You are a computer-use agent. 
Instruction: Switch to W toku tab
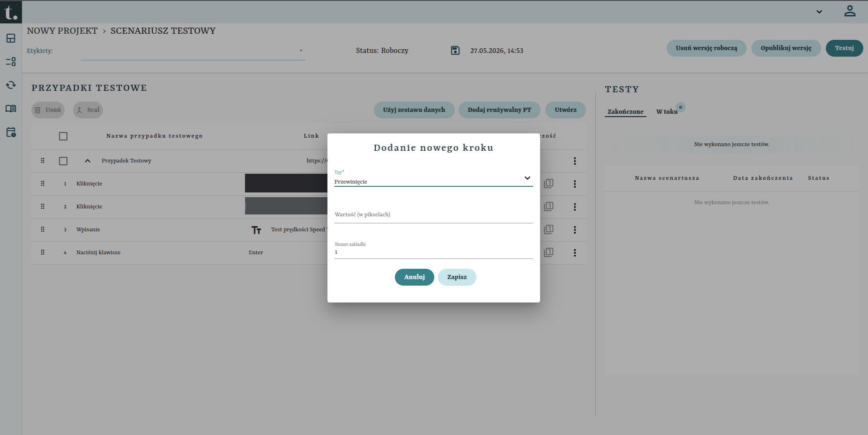pyautogui.click(x=667, y=111)
